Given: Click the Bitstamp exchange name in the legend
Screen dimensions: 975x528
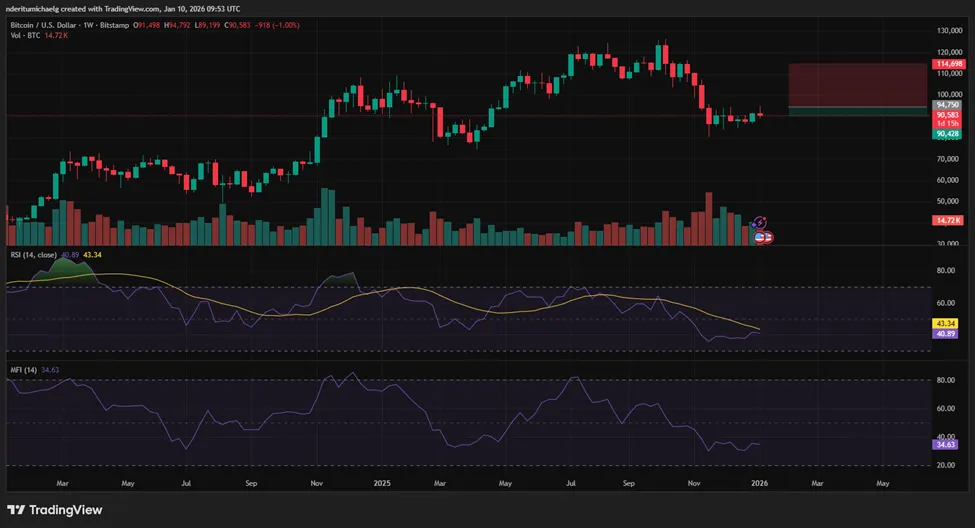Looking at the screenshot, I should 114,25.
